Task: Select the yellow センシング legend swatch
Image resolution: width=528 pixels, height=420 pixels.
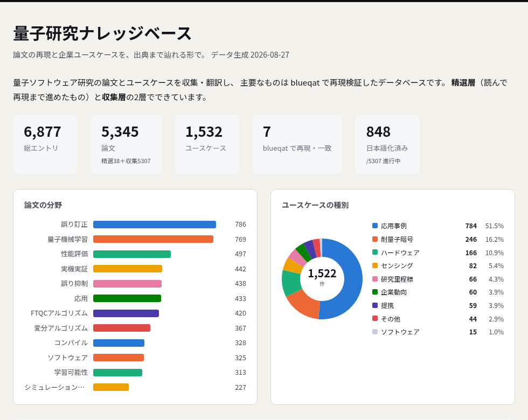Action: tap(375, 265)
